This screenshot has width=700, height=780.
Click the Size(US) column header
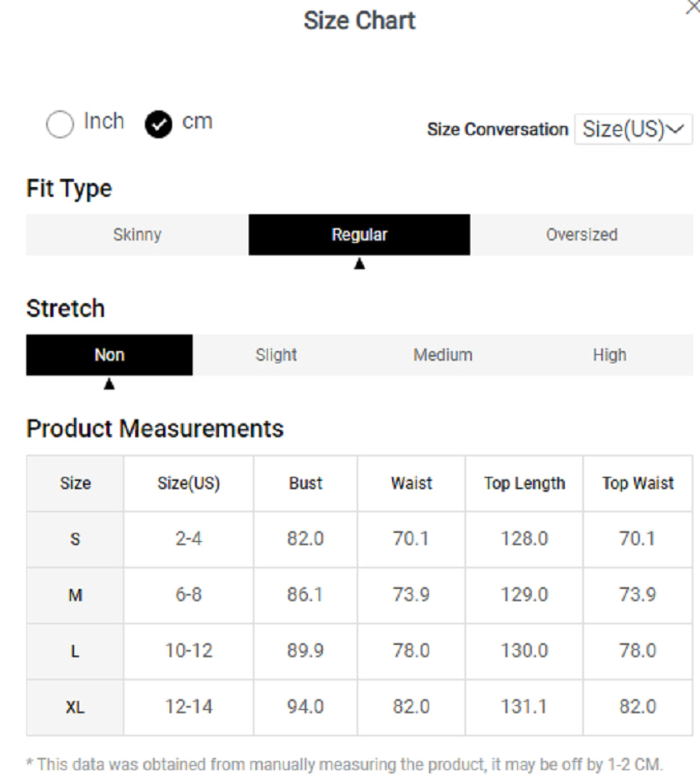(189, 483)
